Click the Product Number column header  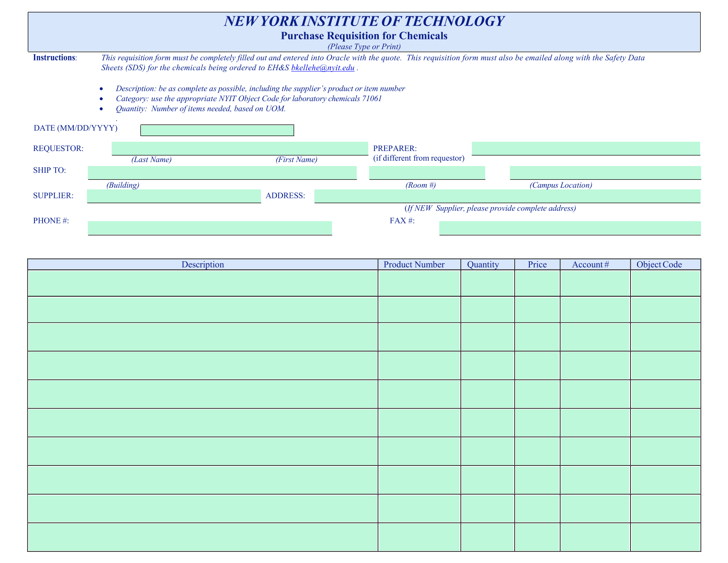[x=419, y=264]
